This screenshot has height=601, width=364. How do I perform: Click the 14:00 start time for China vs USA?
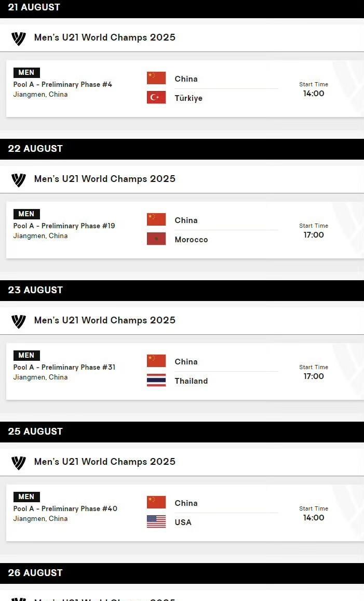[314, 518]
